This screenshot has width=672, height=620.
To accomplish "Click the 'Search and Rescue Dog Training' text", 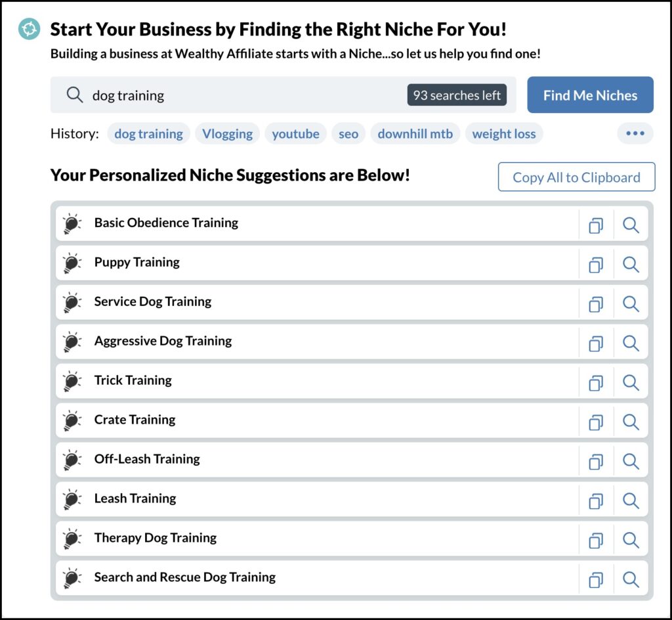I will [x=185, y=577].
